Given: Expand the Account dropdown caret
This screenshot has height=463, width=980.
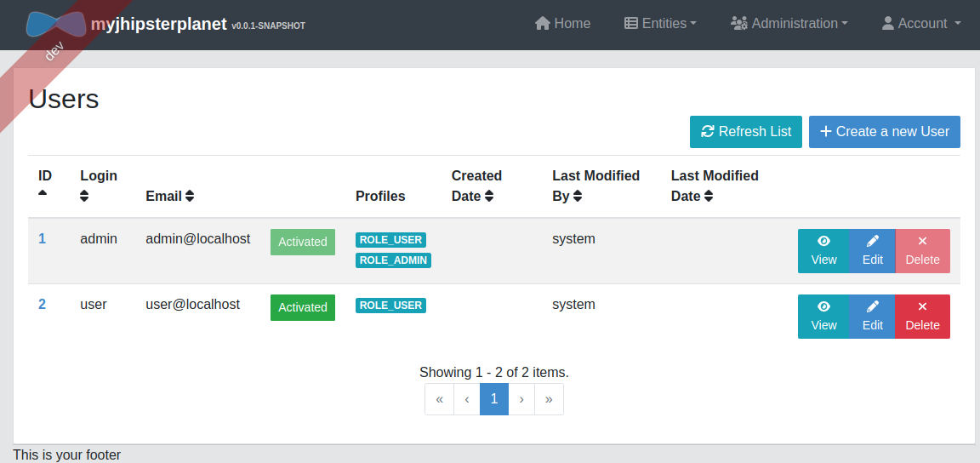Looking at the screenshot, I should pos(958,24).
